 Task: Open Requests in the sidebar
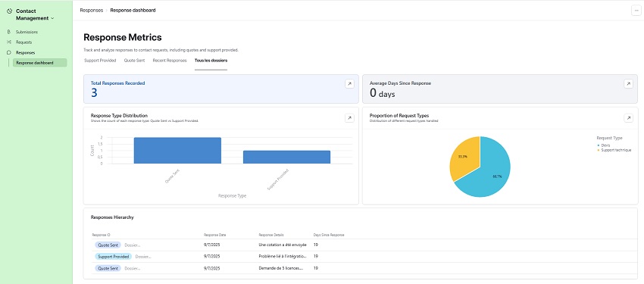23,42
